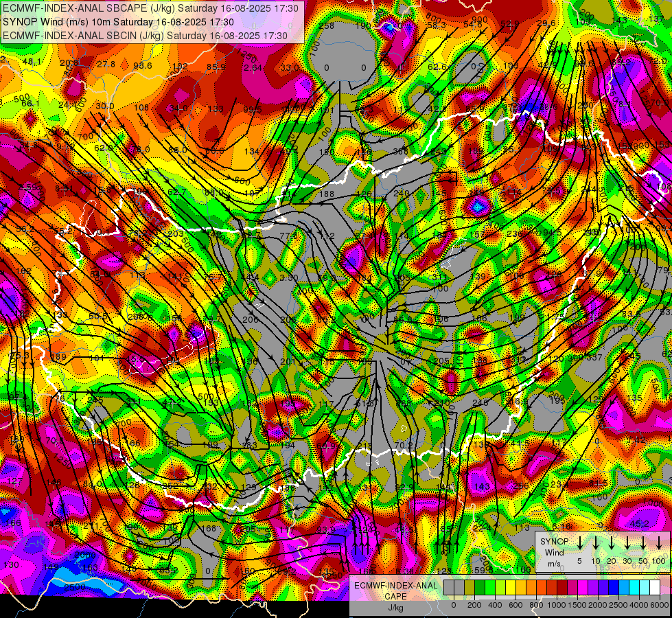
Task: Pick the dark green swatch in CAPE scale
Action: [480, 587]
